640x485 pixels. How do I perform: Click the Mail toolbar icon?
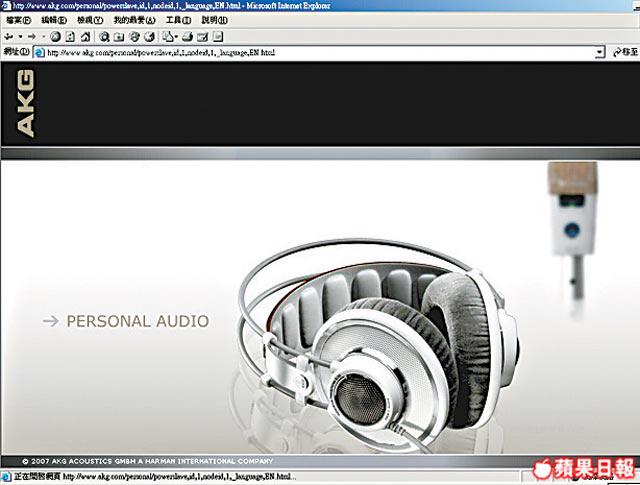point(168,37)
